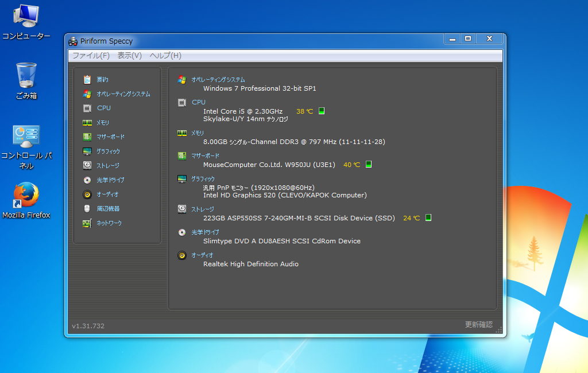Open the 光学ドライブ heading link in summary

point(205,232)
